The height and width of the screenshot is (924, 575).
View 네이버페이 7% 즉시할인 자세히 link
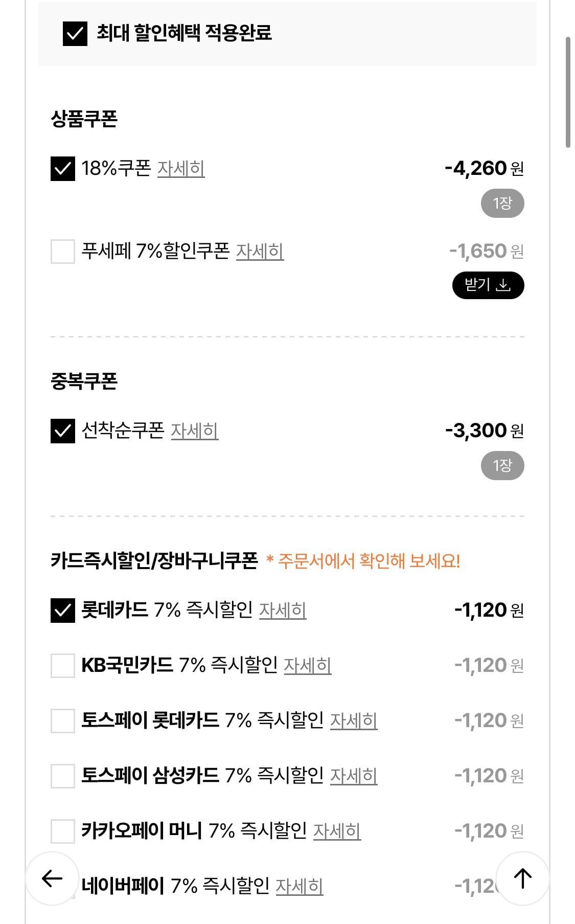[x=300, y=887]
